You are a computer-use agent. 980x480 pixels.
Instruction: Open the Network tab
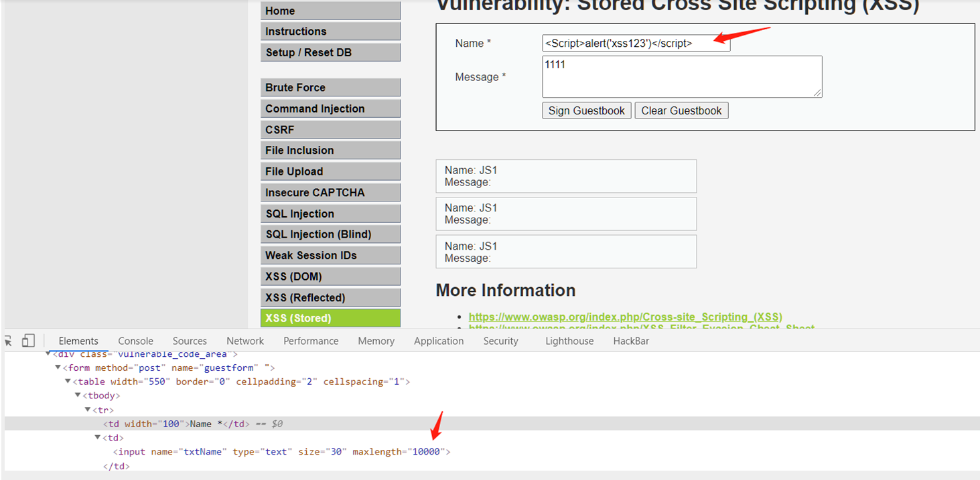click(x=245, y=341)
